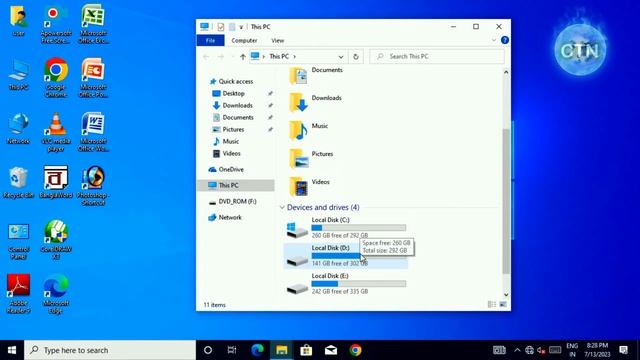Select the Microsoft Edge desktop shortcut
This screenshot has height=360, width=640.
(x=56, y=294)
